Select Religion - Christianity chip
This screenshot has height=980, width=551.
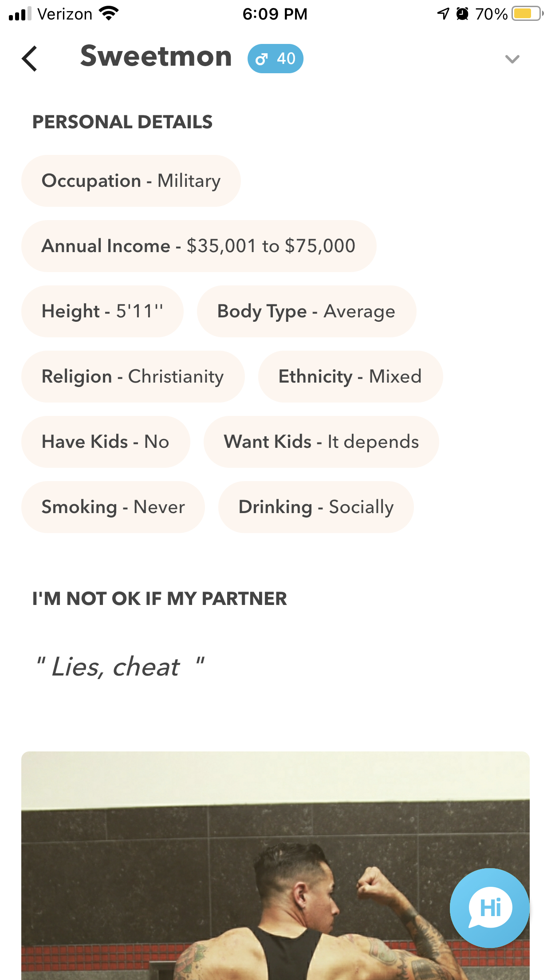click(x=133, y=377)
